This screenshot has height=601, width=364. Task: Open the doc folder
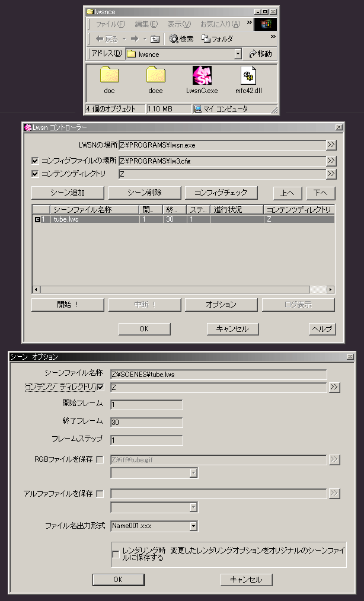coord(109,76)
